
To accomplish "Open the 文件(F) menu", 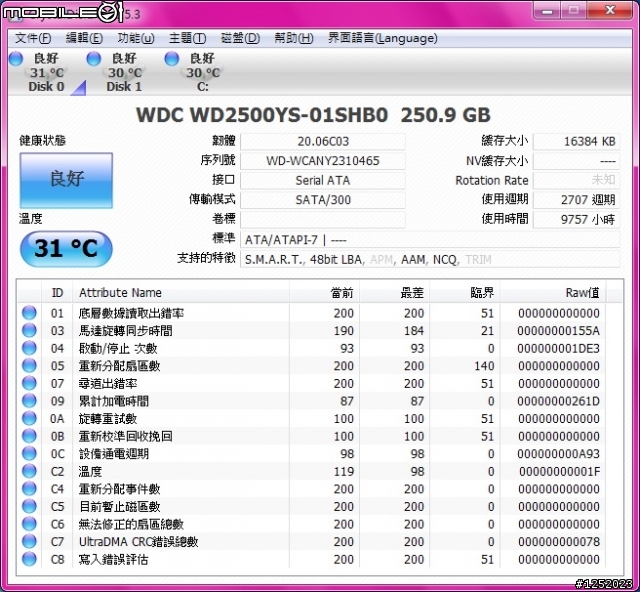I will pyautogui.click(x=33, y=38).
